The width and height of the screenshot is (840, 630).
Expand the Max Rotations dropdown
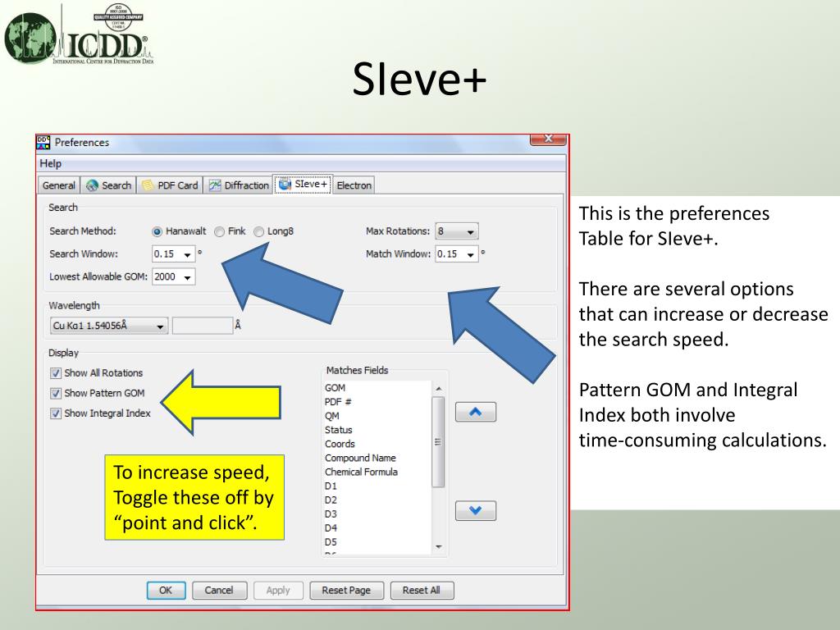471,232
